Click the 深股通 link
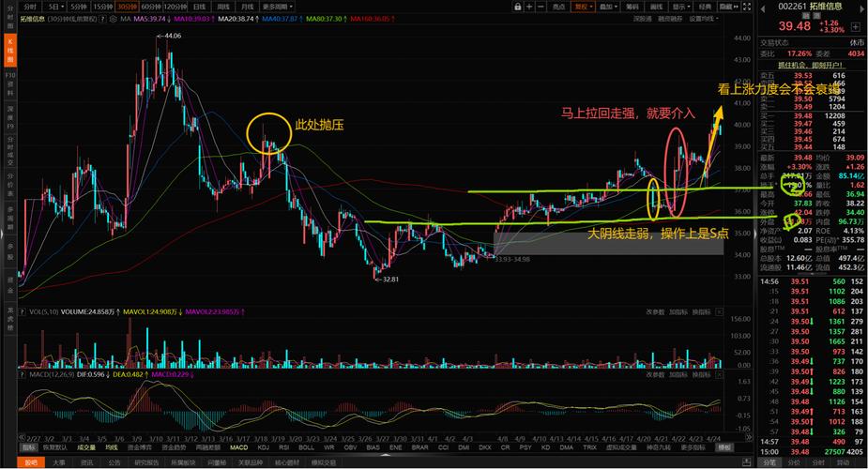Screen dimensions: 868x469 tap(642, 19)
